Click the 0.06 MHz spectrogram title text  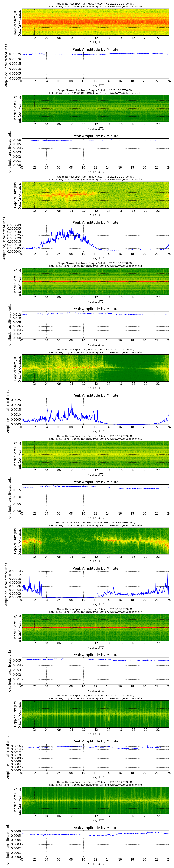click(x=96, y=5)
